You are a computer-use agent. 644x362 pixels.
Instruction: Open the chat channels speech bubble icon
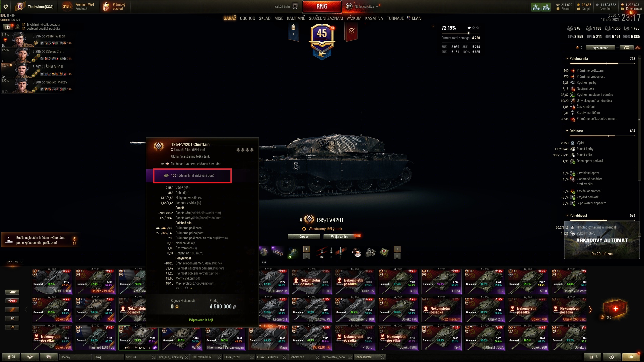coord(49,357)
